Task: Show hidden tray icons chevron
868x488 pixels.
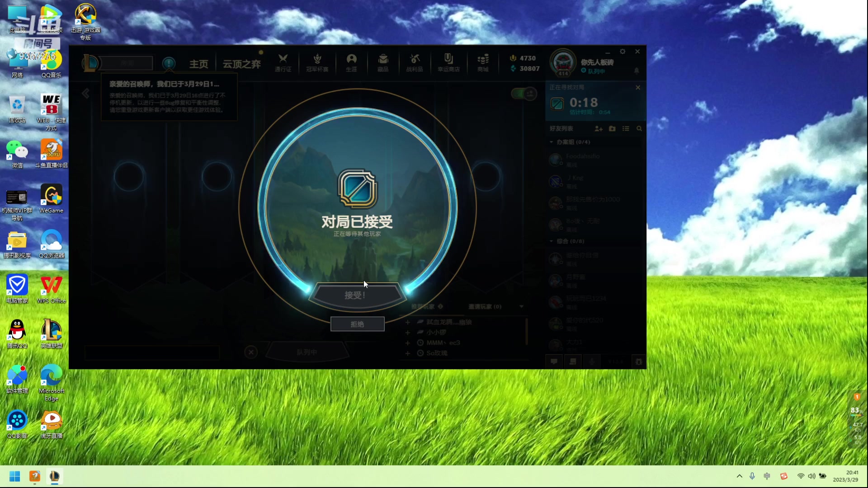Action: tap(739, 476)
